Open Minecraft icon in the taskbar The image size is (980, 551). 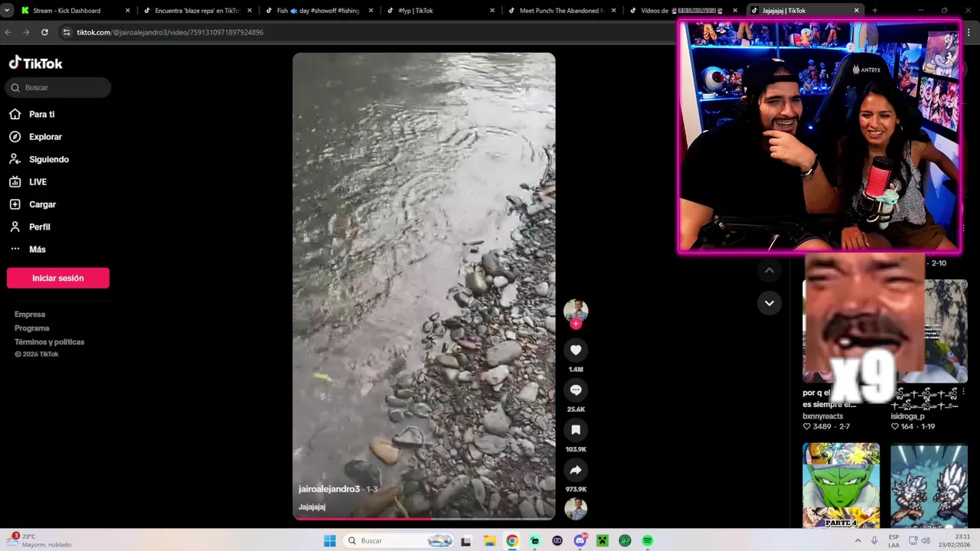pos(603,541)
